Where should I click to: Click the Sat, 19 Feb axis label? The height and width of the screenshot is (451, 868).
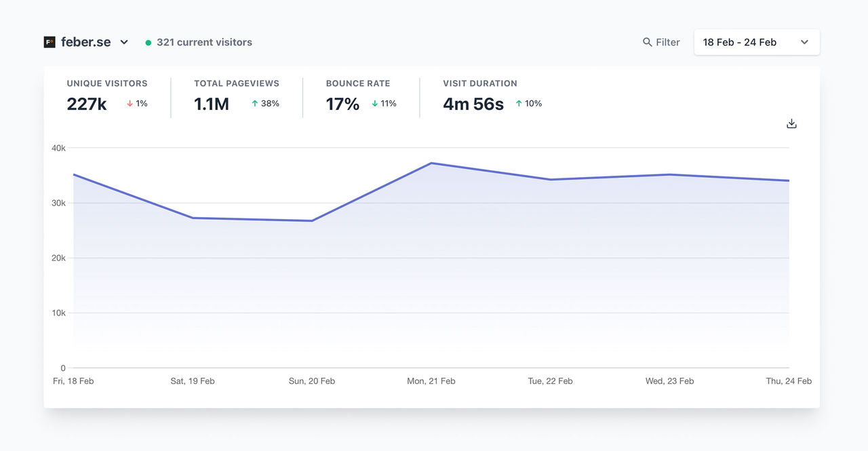(x=193, y=380)
